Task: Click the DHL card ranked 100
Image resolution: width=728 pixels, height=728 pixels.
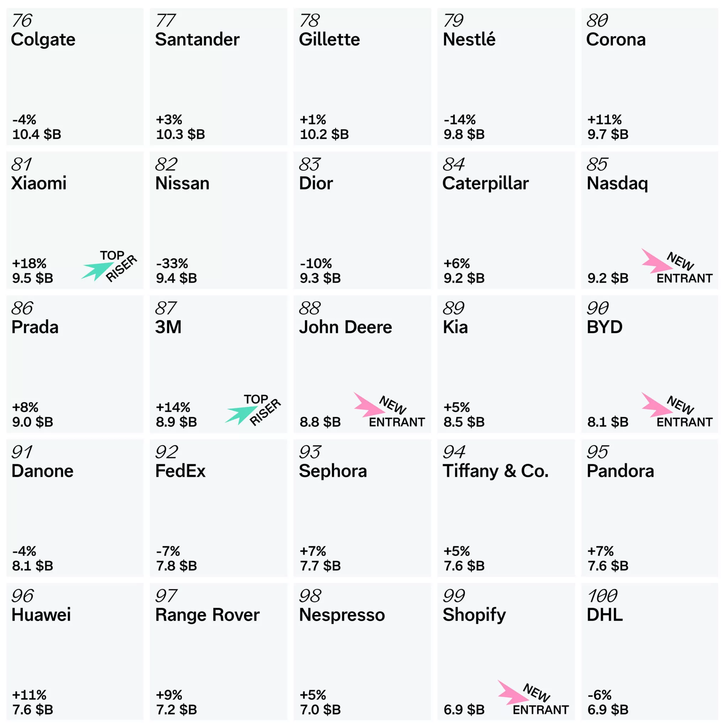Action: coord(650,652)
